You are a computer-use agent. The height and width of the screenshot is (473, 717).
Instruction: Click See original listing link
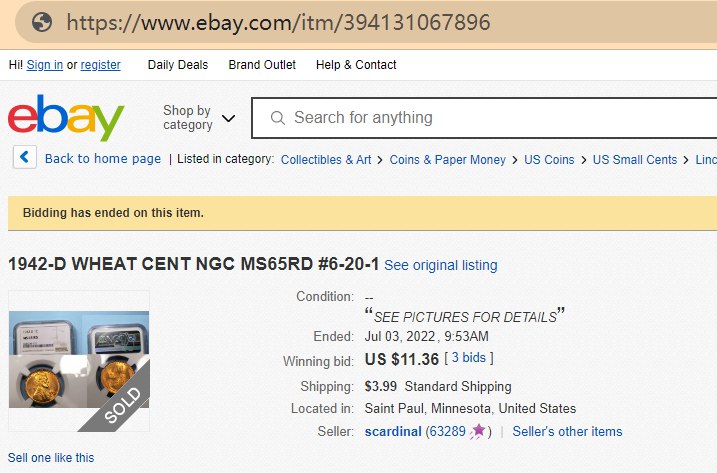(441, 265)
